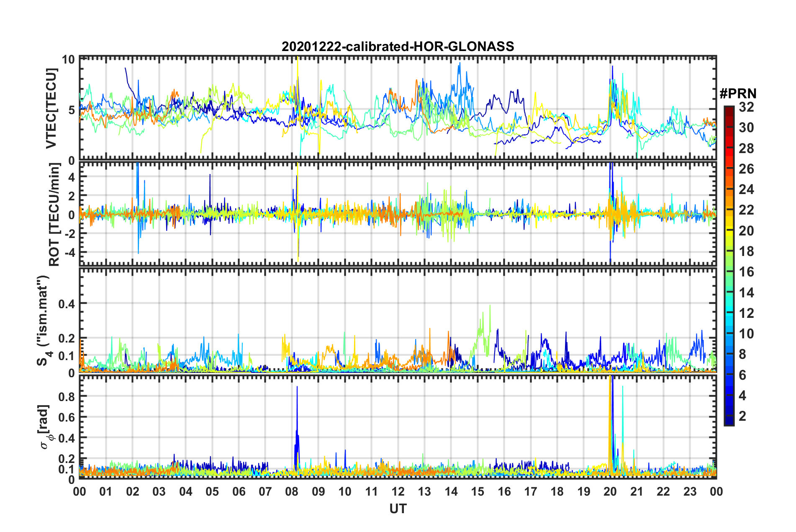Click the ROT y-axis tick label -4
Viewport: 796px width, 532px height.
[x=69, y=253]
